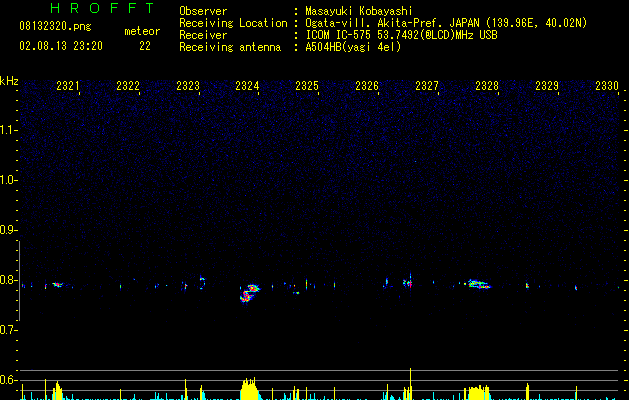
Task: Click the 2324 time marker
Action: click(x=247, y=86)
